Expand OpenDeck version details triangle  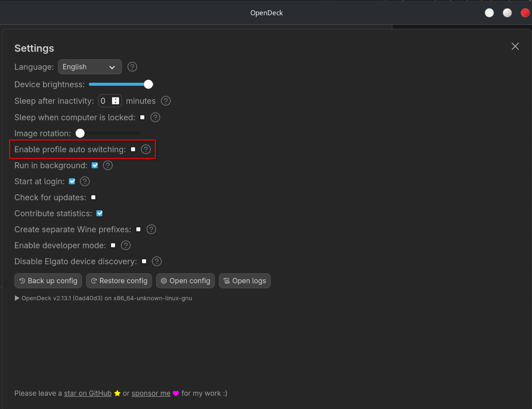point(17,298)
